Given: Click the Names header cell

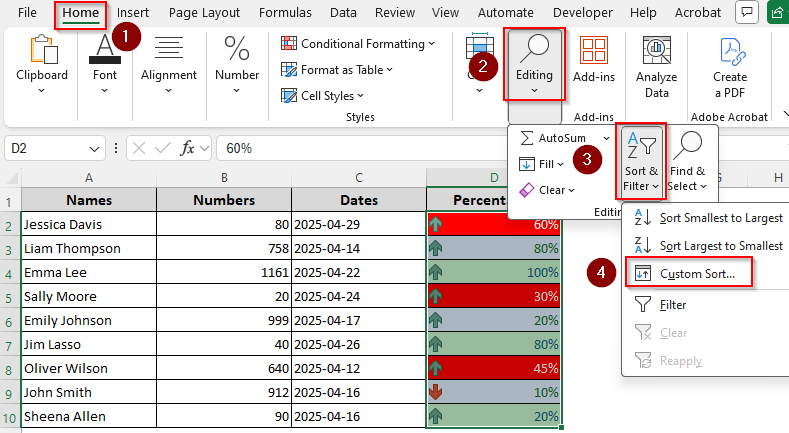Looking at the screenshot, I should 89,200.
